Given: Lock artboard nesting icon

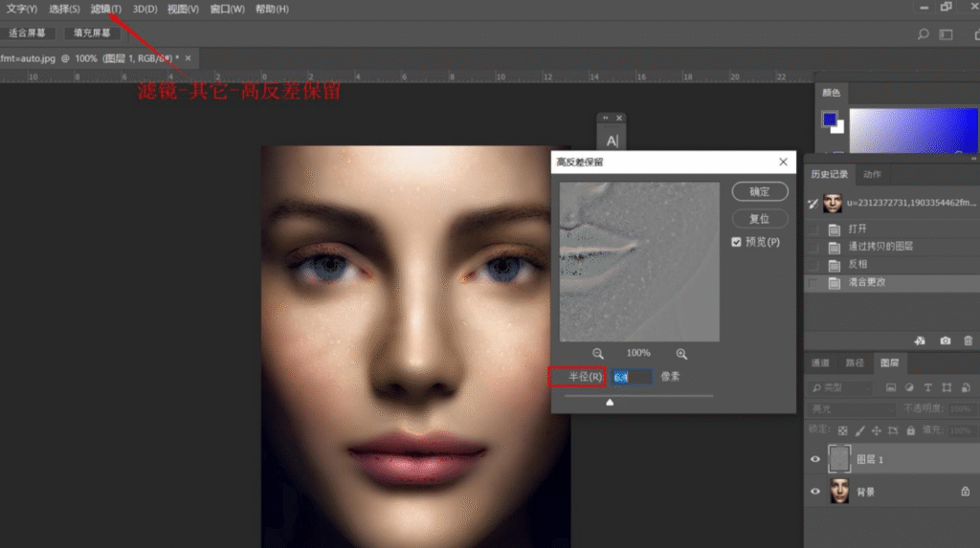Looking at the screenshot, I should 893,430.
